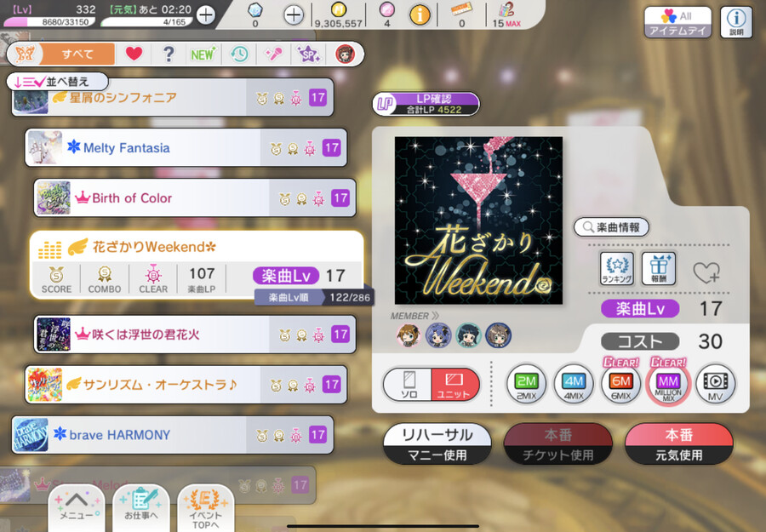Open 楽曲情報 song info

(612, 227)
